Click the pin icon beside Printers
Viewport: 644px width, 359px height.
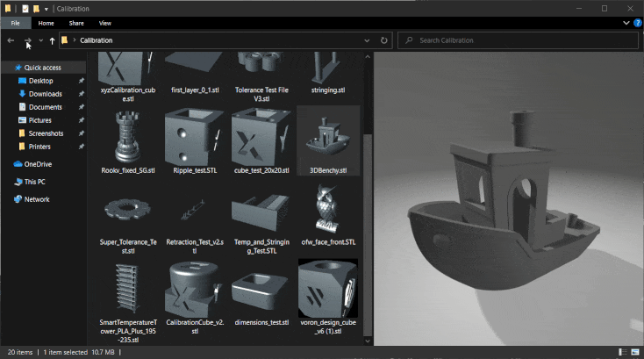(x=82, y=147)
